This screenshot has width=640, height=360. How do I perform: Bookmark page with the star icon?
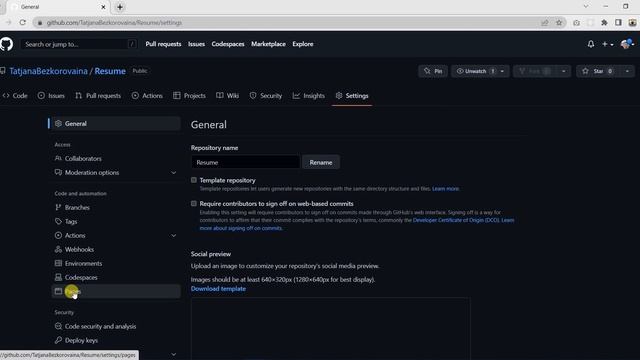coord(559,23)
